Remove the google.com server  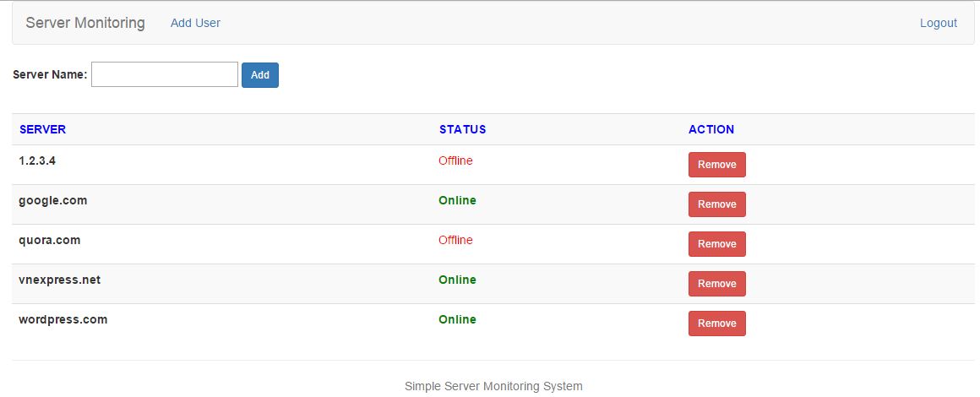pyautogui.click(x=717, y=204)
